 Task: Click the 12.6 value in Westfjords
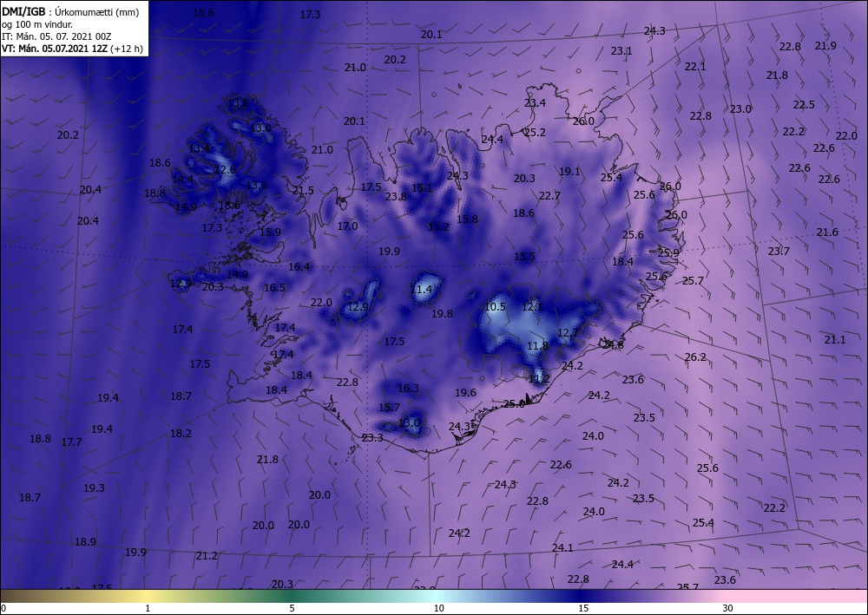(225, 170)
